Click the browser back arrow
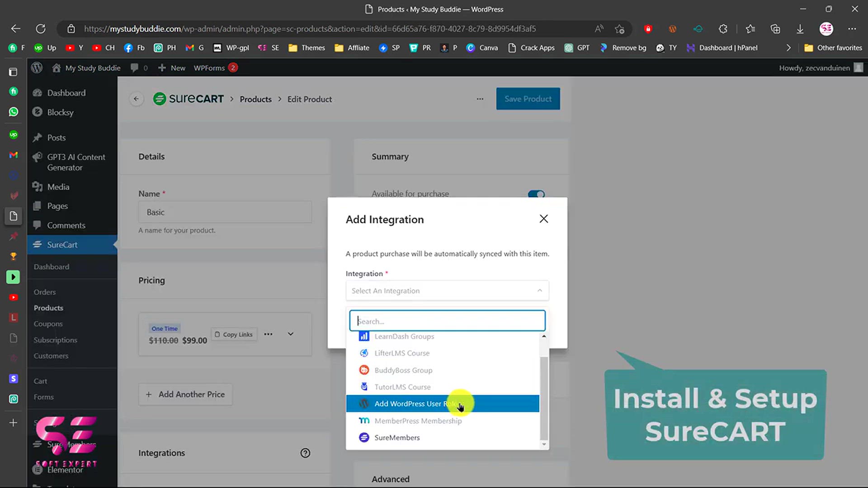This screenshot has width=868, height=488. (x=16, y=29)
